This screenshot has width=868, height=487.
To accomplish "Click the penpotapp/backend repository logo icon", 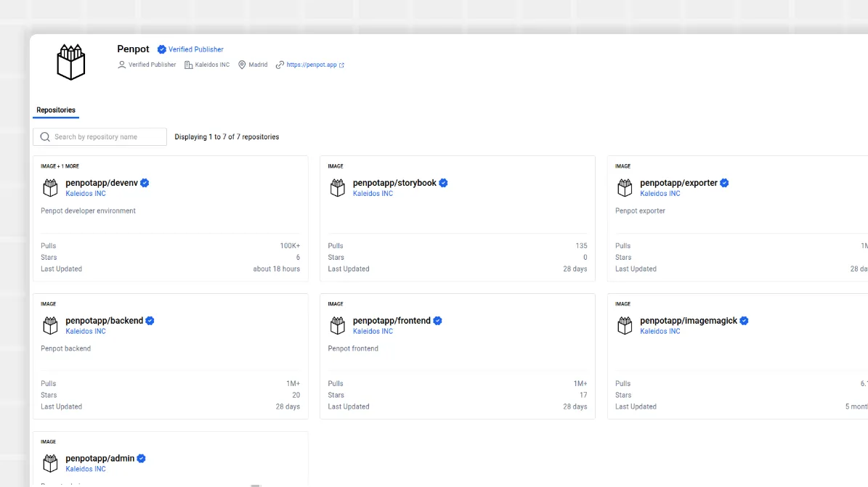I will click(50, 325).
